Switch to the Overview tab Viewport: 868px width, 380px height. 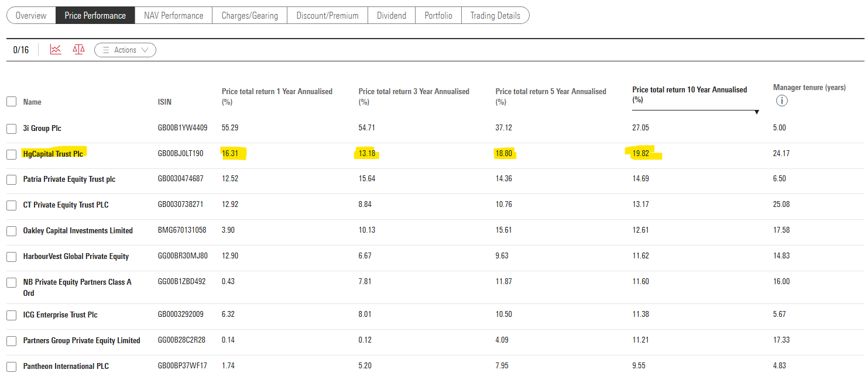click(x=31, y=16)
